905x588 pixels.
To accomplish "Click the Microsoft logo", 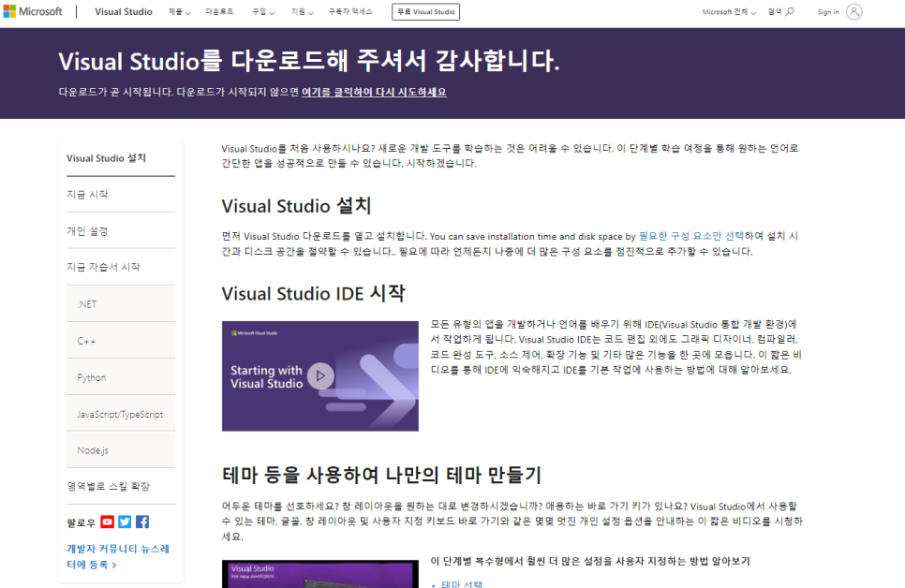I will click(33, 11).
